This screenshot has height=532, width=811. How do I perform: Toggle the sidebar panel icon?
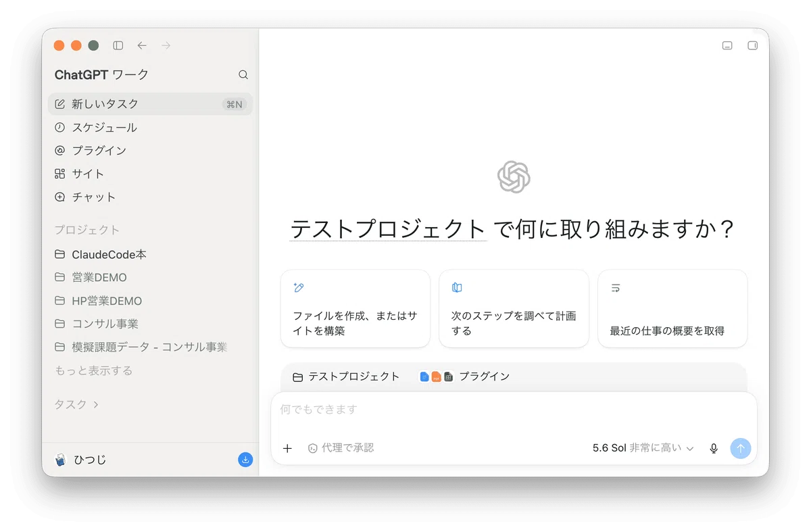point(118,45)
